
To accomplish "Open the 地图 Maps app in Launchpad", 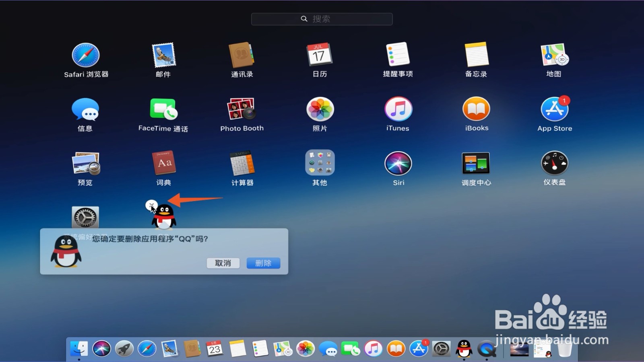I will click(554, 55).
